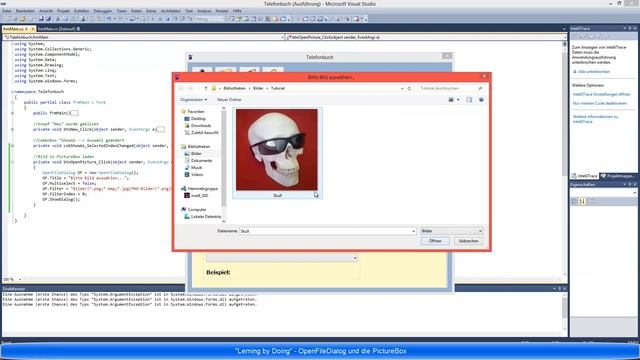Switch to the Projektmappen-Explorer tab
Screen dimensions: 640x360
[x=619, y=176]
